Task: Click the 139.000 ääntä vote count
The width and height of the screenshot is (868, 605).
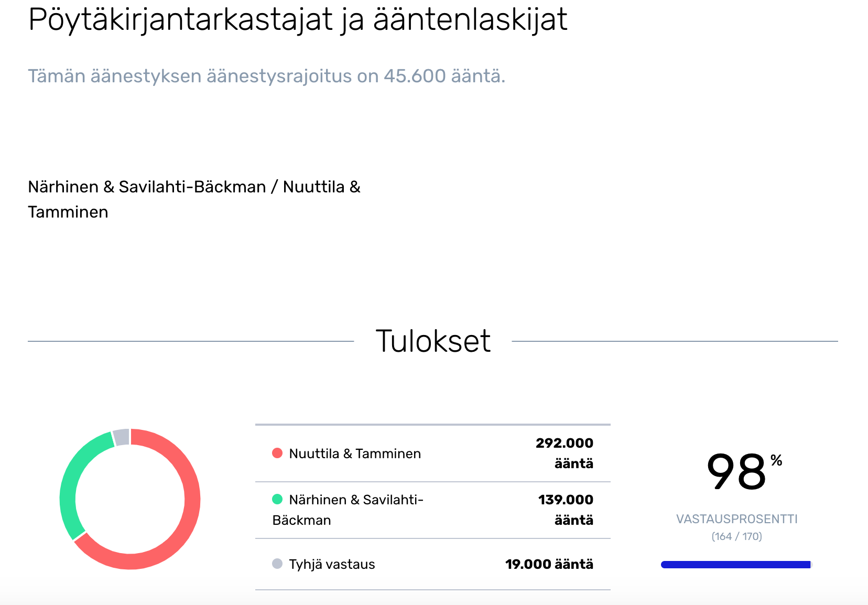Action: coord(566,510)
